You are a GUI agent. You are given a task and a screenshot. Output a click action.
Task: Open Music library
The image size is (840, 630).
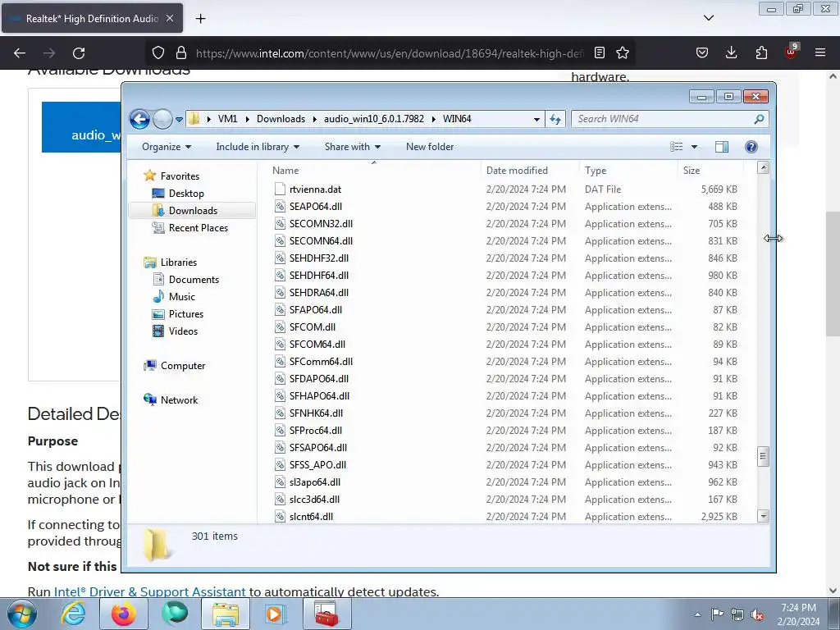click(181, 297)
